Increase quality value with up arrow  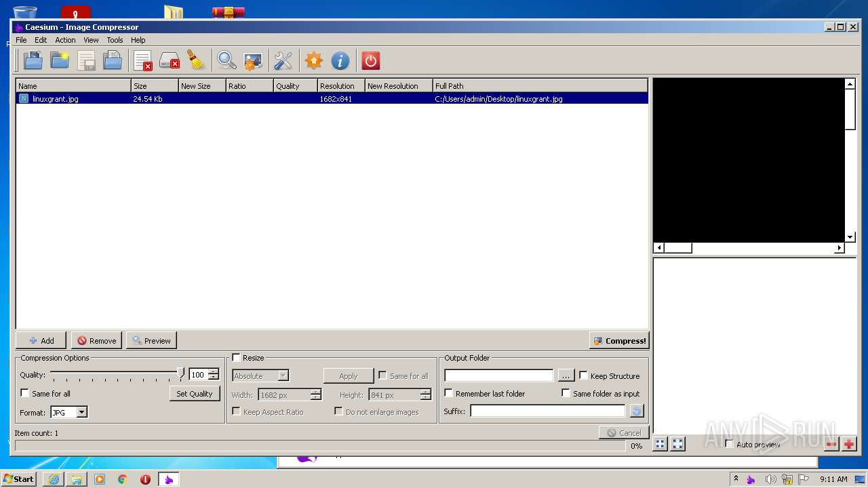[x=214, y=371]
